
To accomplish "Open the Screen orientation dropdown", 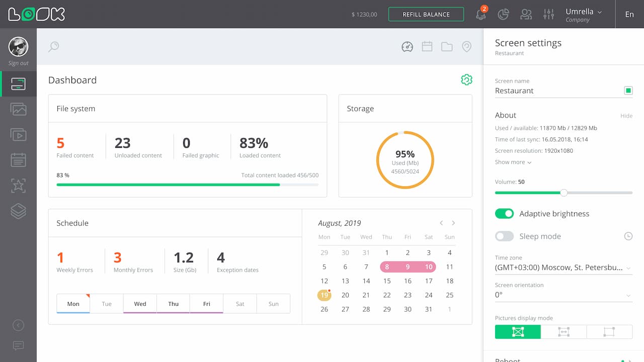I will coord(563,295).
